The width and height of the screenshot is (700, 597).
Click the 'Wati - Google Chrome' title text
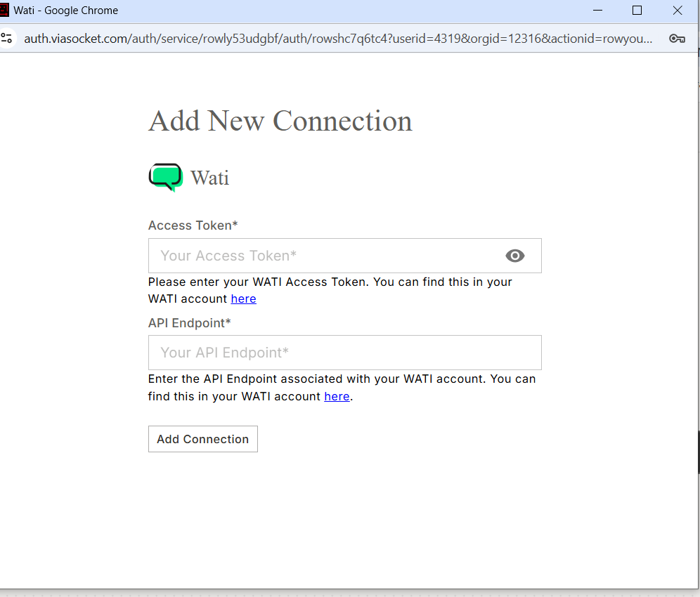65,11
